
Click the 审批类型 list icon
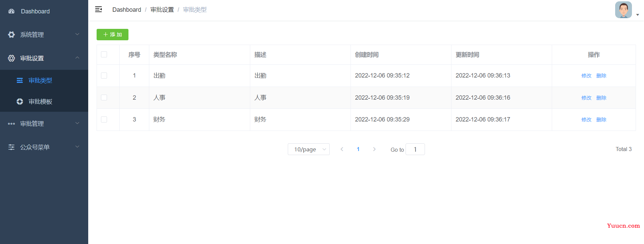click(x=20, y=80)
